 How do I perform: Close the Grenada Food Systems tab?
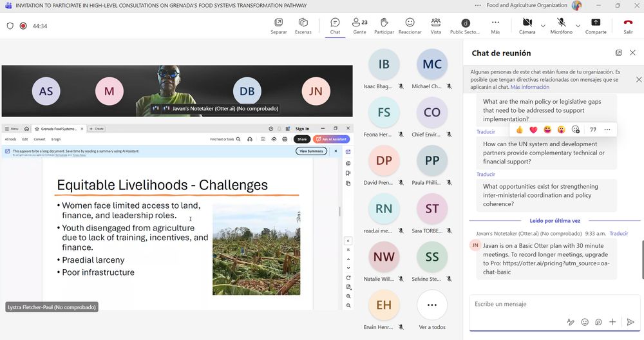[x=82, y=129]
